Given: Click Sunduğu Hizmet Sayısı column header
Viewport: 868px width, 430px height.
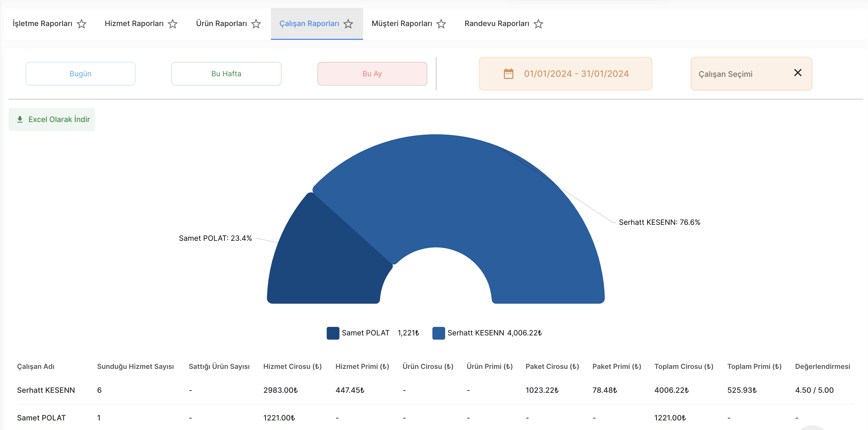Looking at the screenshot, I should pyautogui.click(x=135, y=366).
